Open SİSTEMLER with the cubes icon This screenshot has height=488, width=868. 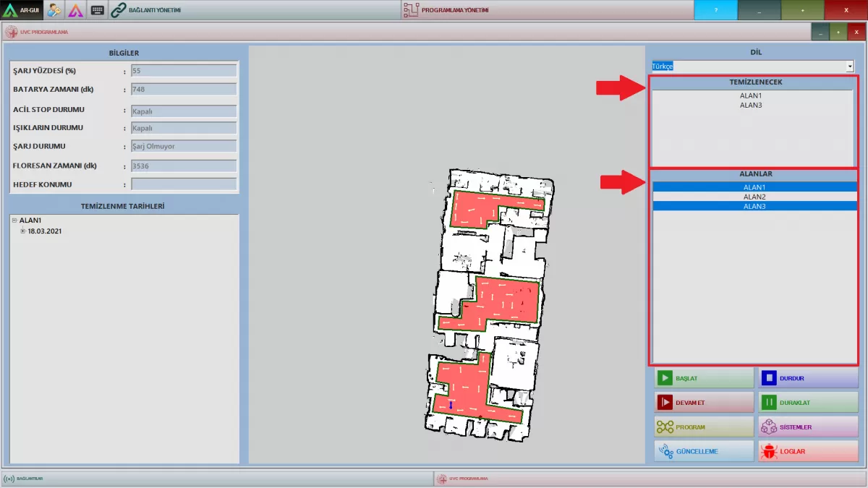[769, 427]
